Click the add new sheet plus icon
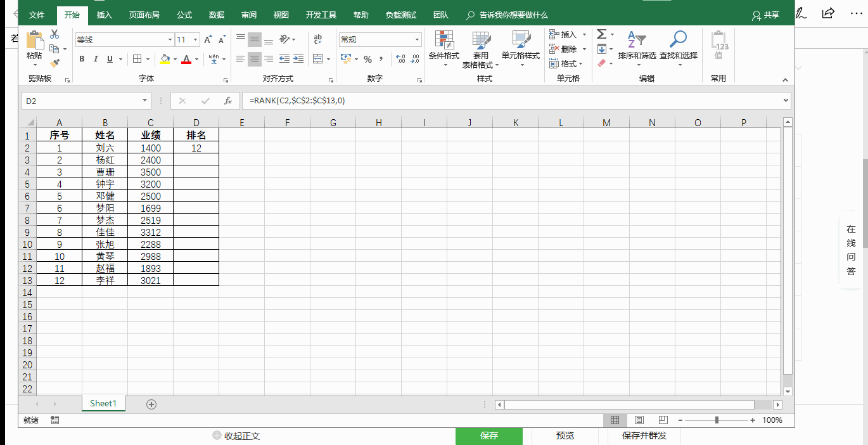This screenshot has height=445, width=868. click(151, 404)
